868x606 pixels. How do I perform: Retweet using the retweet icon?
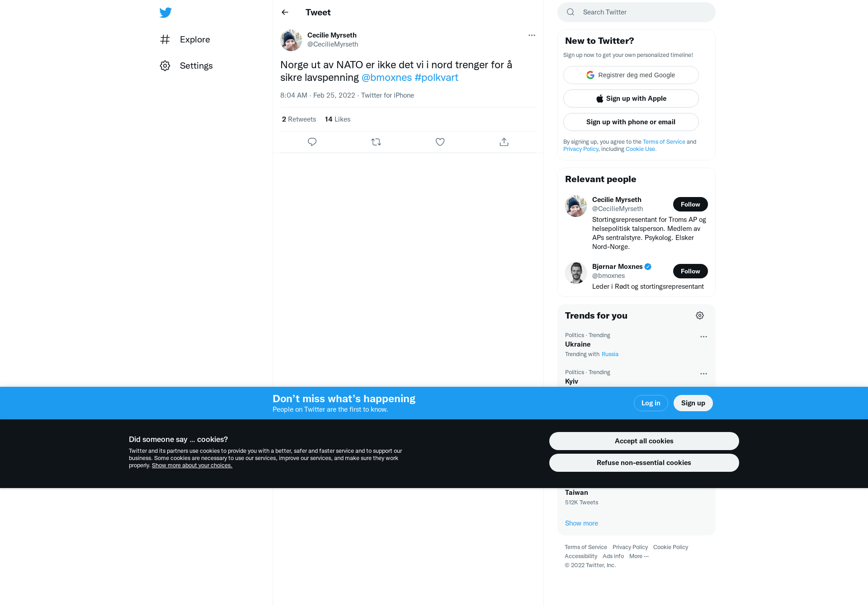pyautogui.click(x=376, y=142)
